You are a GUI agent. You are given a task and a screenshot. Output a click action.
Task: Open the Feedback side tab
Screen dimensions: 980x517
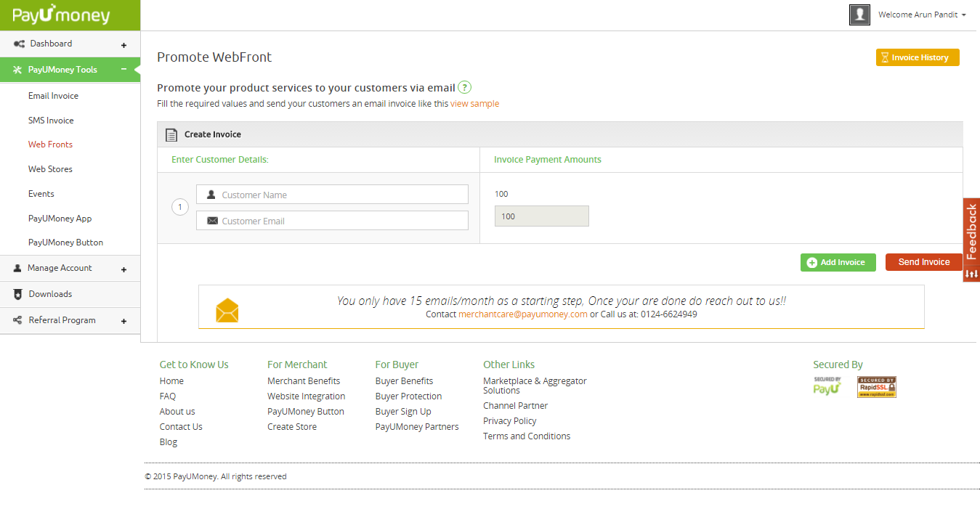(x=971, y=232)
